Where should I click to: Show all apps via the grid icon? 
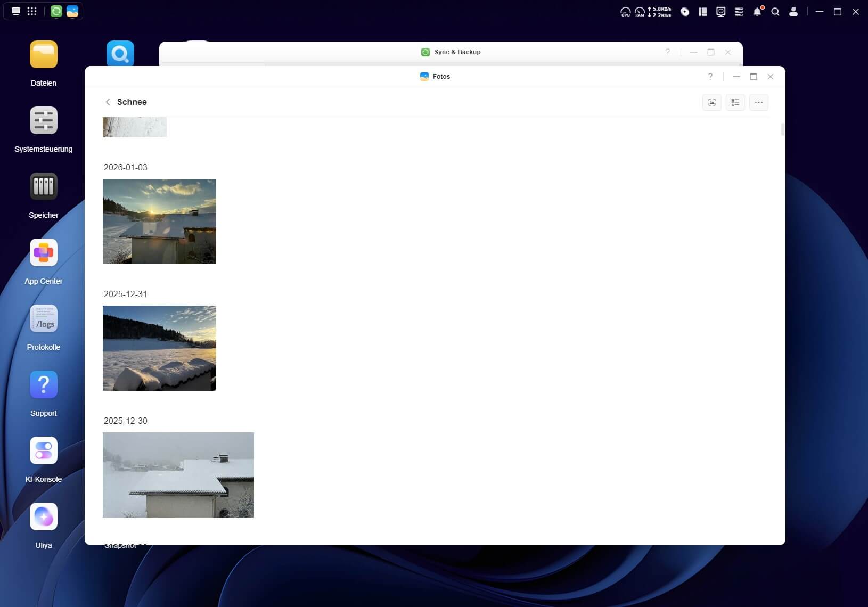[32, 11]
